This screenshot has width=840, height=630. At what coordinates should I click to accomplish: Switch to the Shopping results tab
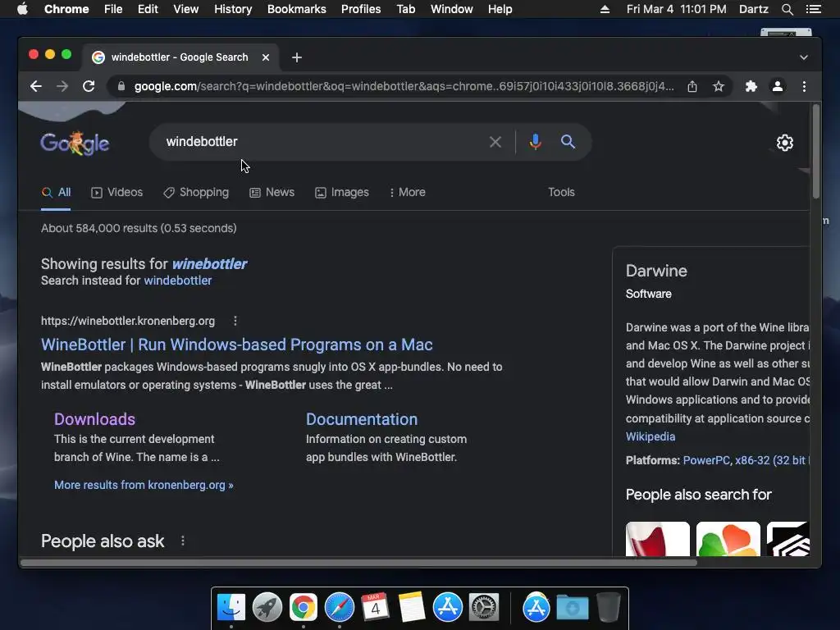point(196,192)
